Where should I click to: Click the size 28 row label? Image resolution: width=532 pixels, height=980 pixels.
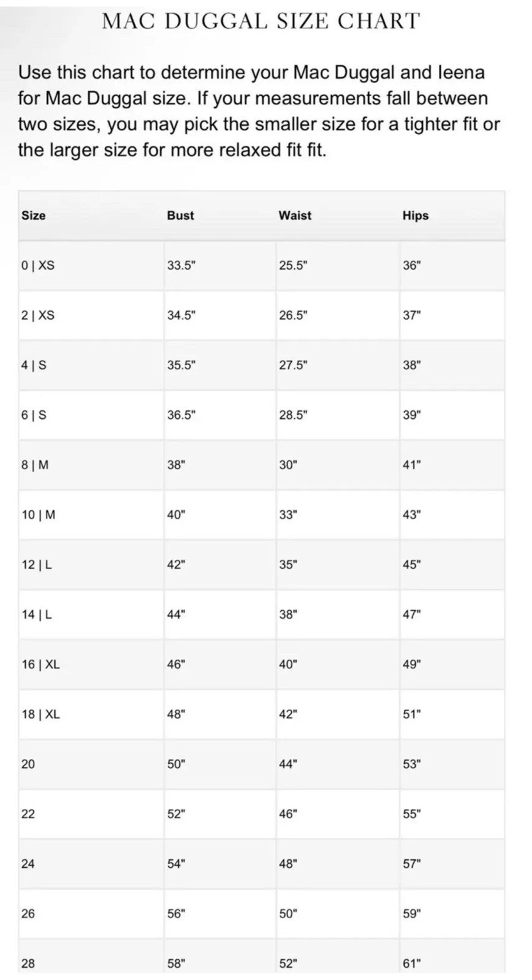click(x=28, y=963)
